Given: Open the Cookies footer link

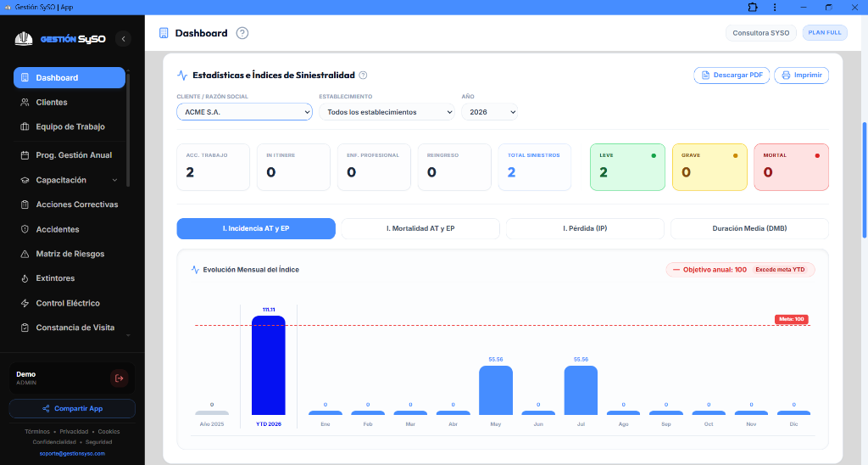Looking at the screenshot, I should (x=109, y=431).
